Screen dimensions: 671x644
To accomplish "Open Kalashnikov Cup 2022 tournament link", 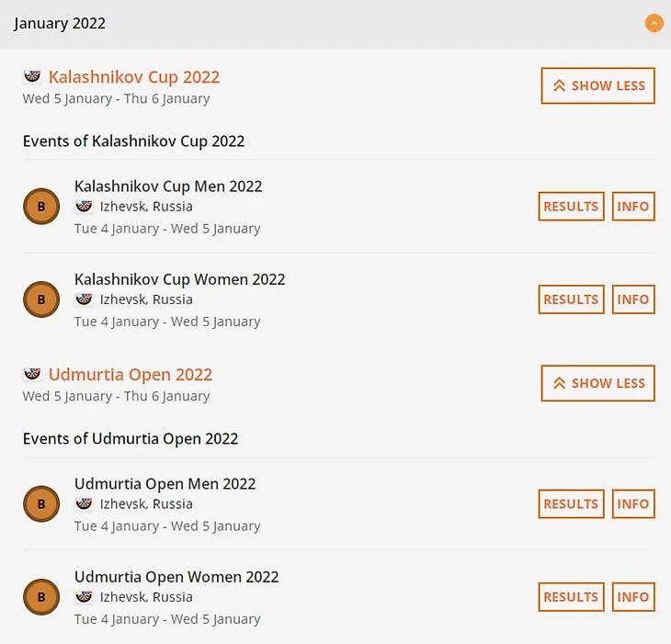I will pos(134,77).
